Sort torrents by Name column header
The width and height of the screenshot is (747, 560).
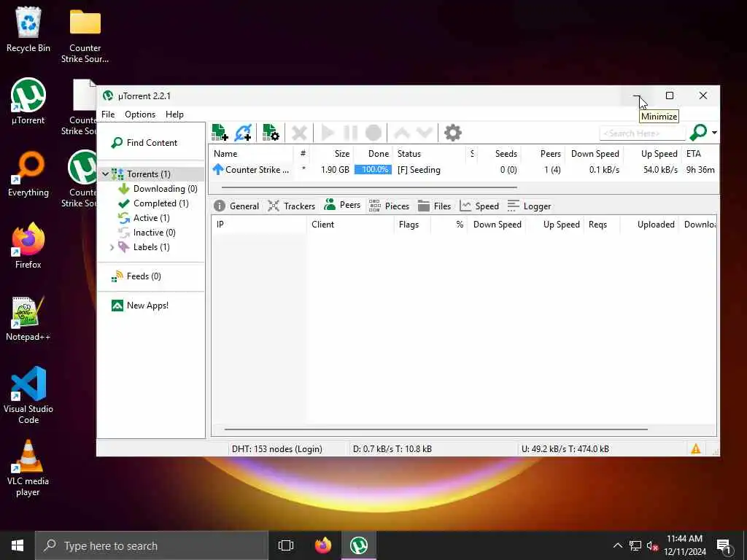coord(252,153)
